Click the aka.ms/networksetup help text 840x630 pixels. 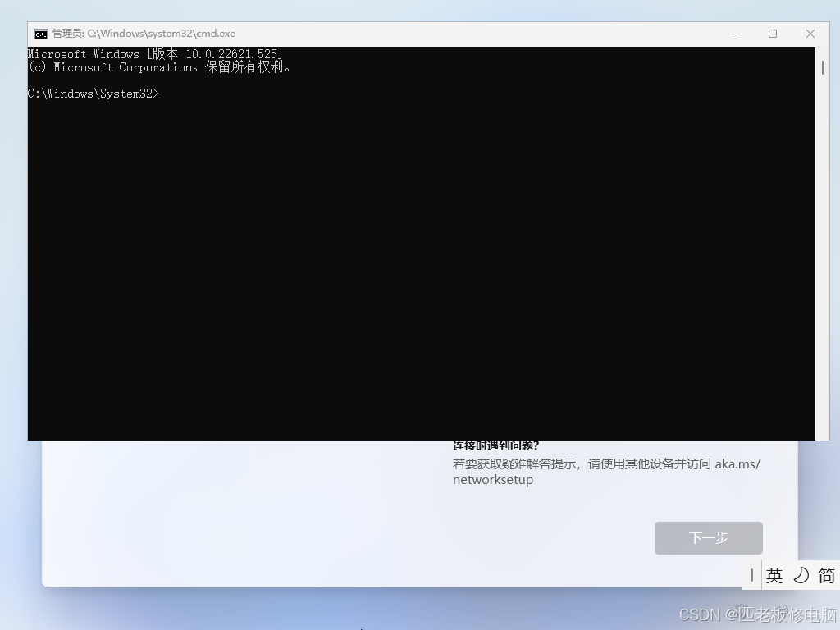[x=606, y=472]
